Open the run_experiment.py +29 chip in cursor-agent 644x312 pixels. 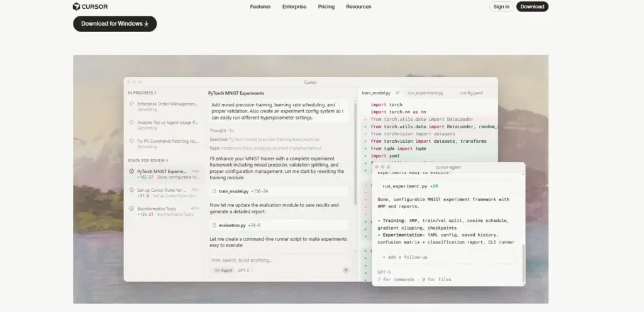click(447, 186)
